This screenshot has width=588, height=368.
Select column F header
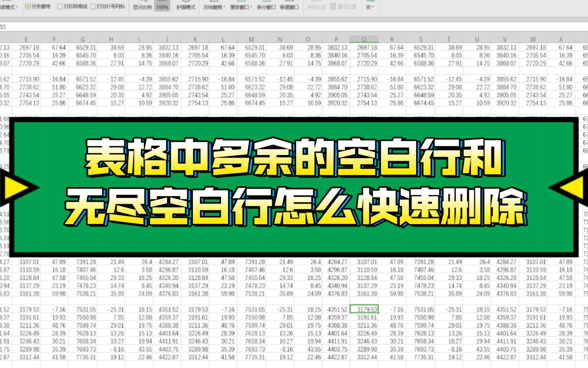pyautogui.click(x=54, y=39)
